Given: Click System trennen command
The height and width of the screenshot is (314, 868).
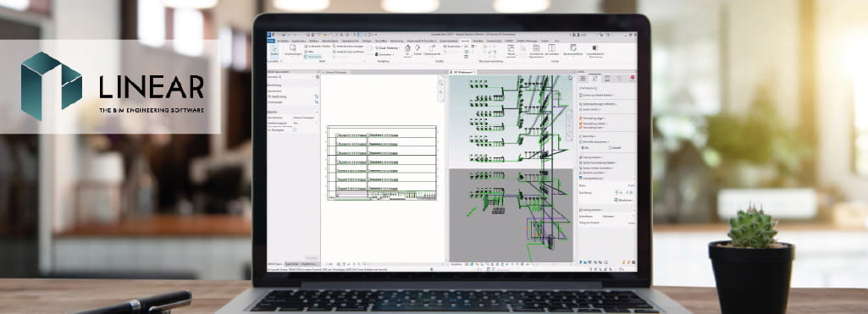Looking at the screenshot, I should 590,109.
